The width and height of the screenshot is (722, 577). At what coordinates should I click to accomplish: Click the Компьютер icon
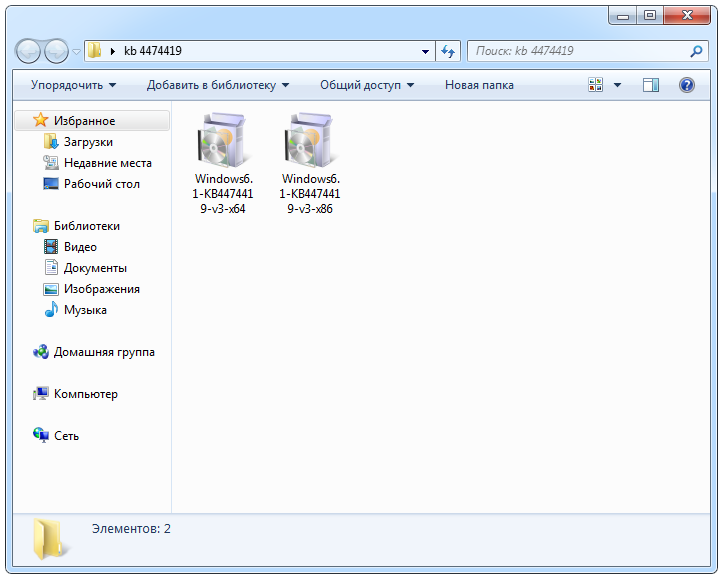tap(41, 394)
